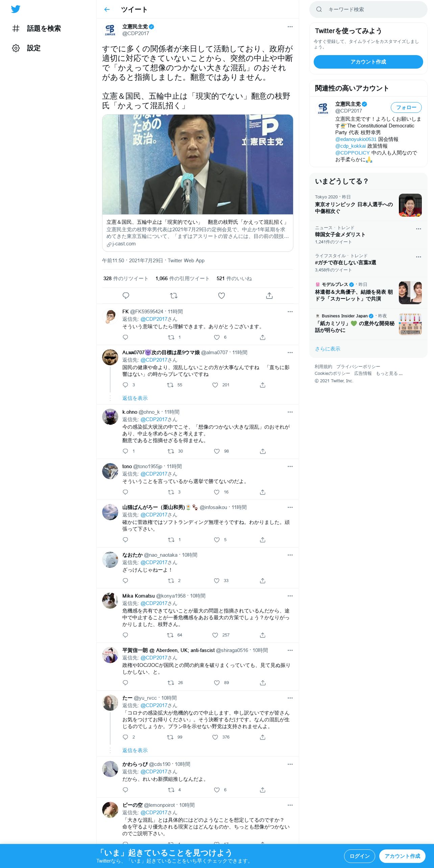Image resolution: width=434 pixels, height=868 pixels.
Task: Click さらに表示 under trends
Action: (328, 349)
